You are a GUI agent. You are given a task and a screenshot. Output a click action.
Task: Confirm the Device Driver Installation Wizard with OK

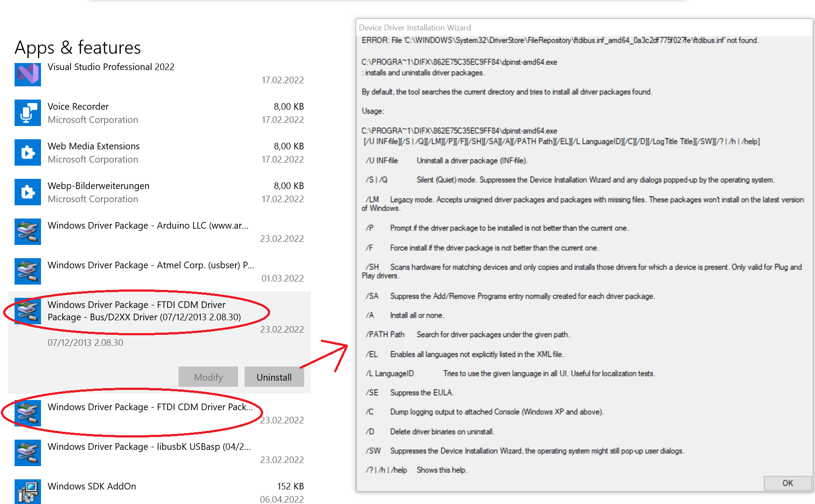(x=788, y=483)
